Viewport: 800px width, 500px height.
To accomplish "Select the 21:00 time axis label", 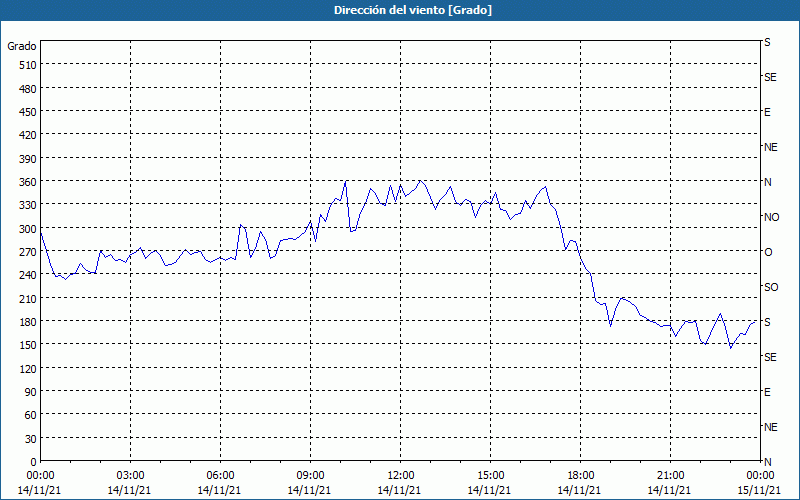I will pyautogui.click(x=670, y=476).
